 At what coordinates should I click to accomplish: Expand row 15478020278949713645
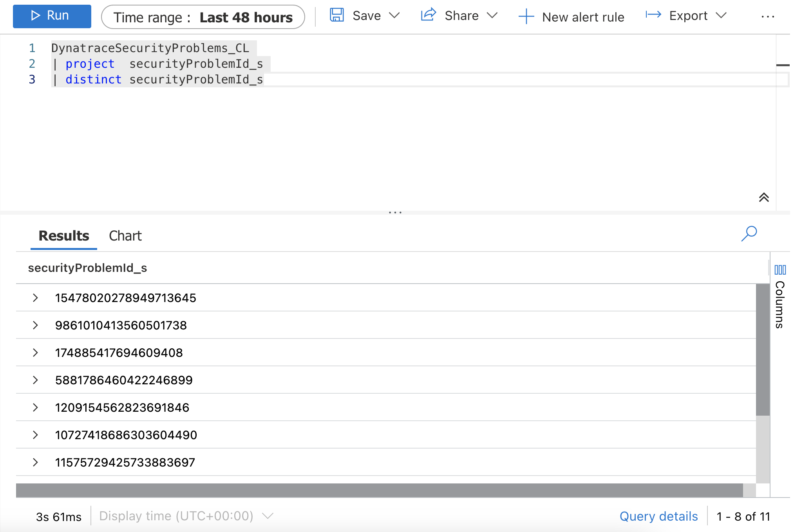coord(36,298)
